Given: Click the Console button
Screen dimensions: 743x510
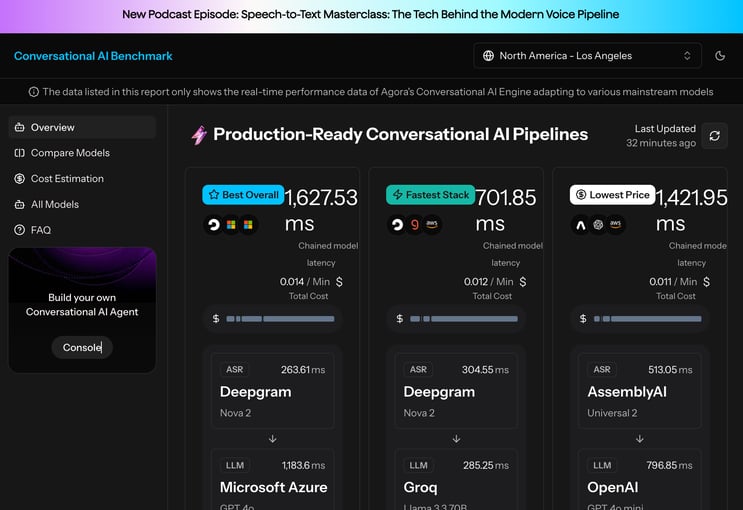Looking at the screenshot, I should coord(82,347).
